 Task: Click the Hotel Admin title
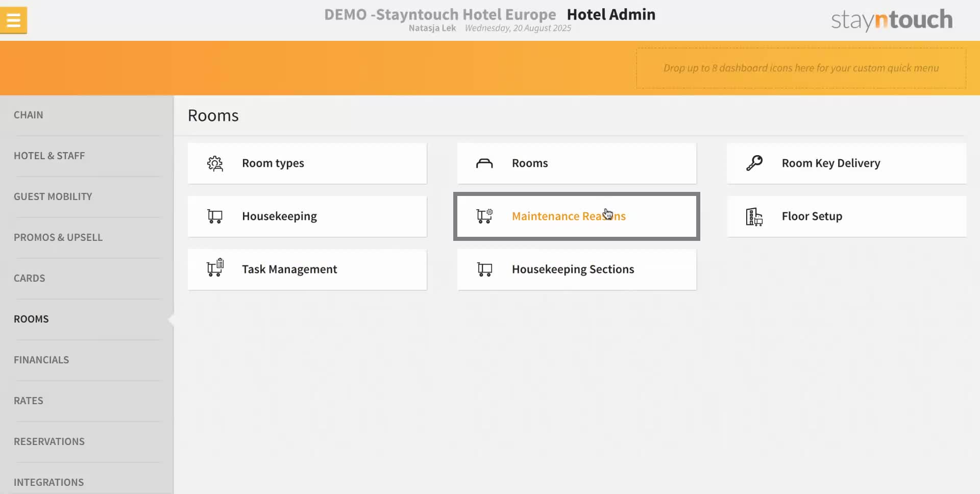click(611, 14)
